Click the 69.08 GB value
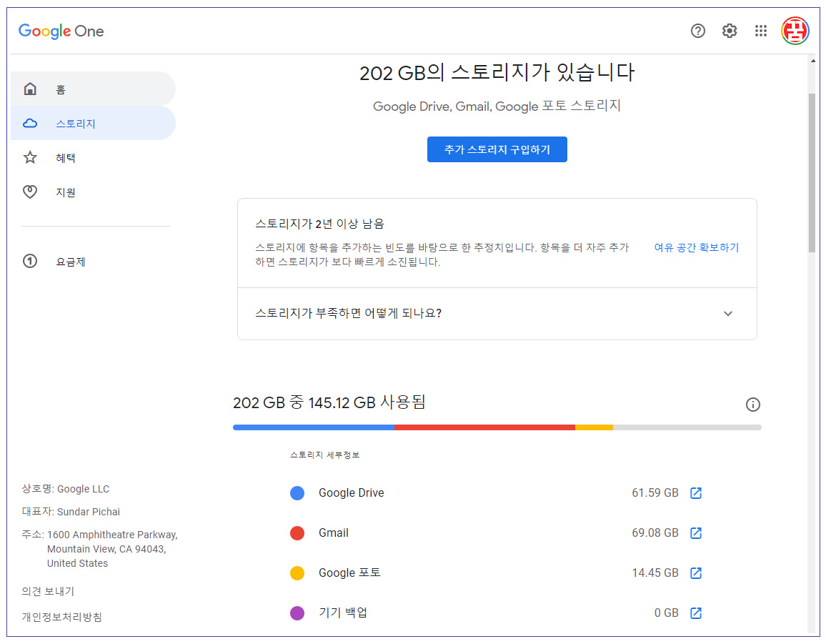 pos(655,532)
